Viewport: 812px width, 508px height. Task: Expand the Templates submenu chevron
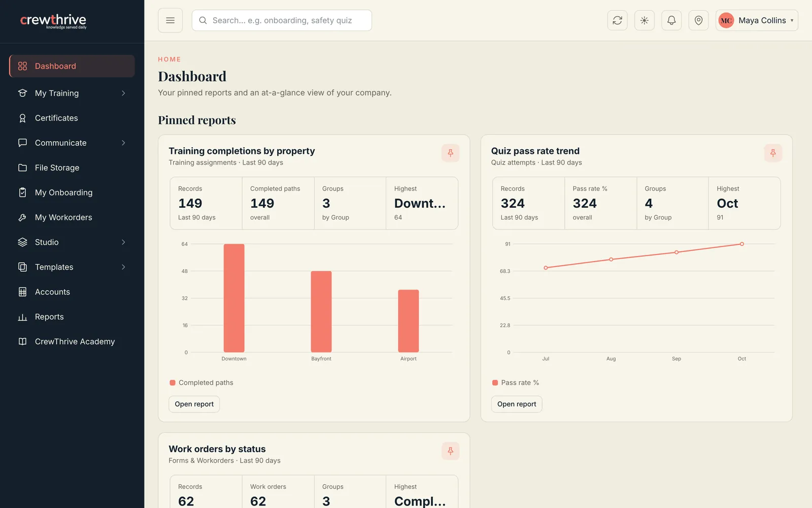pos(123,267)
